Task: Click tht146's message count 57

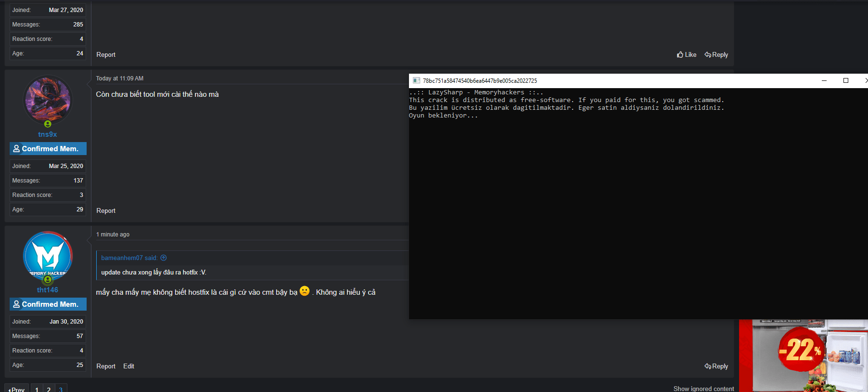Action: click(80, 336)
